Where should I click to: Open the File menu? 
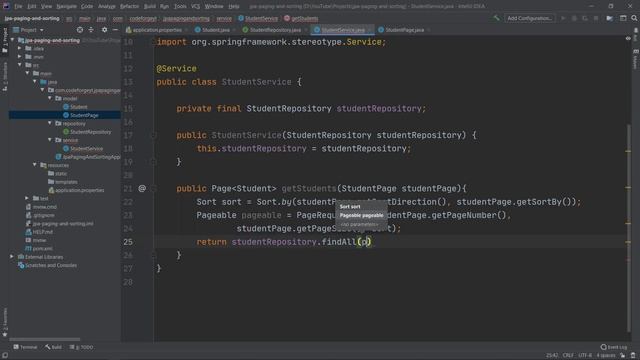click(x=18, y=6)
